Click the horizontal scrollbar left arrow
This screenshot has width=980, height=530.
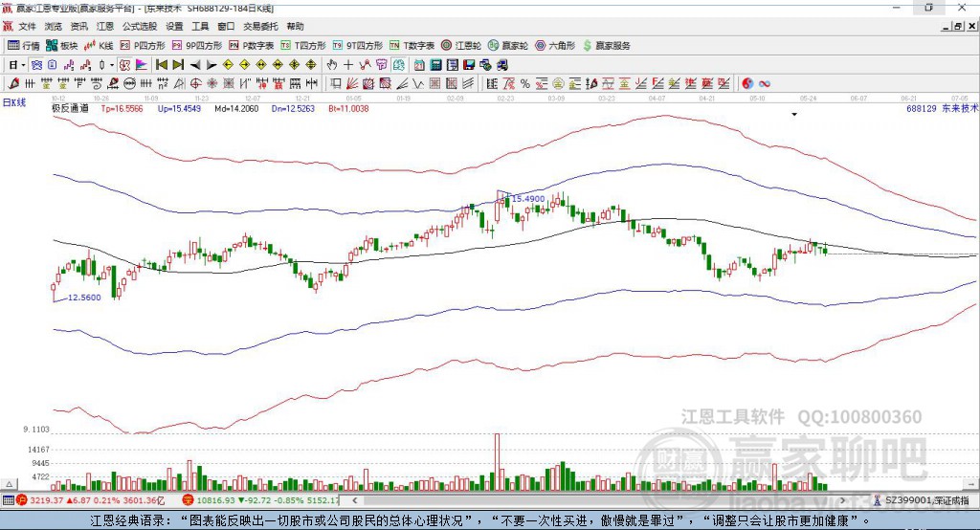tap(355, 500)
